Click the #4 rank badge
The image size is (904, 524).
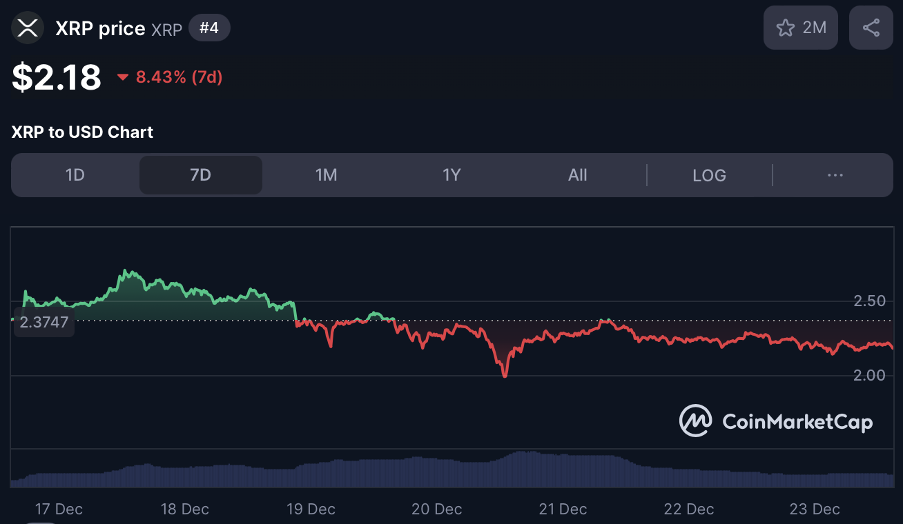[x=209, y=28]
